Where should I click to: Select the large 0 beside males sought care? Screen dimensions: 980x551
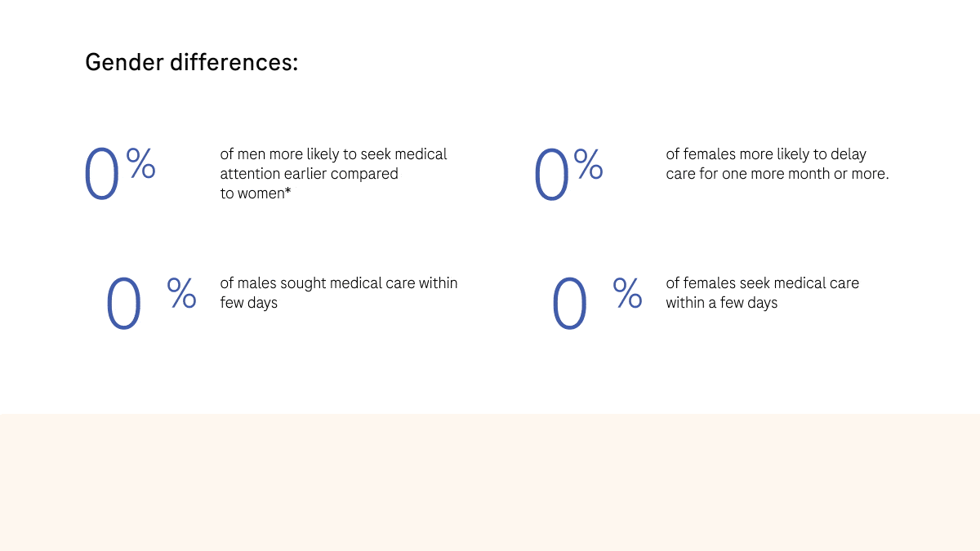pyautogui.click(x=124, y=304)
